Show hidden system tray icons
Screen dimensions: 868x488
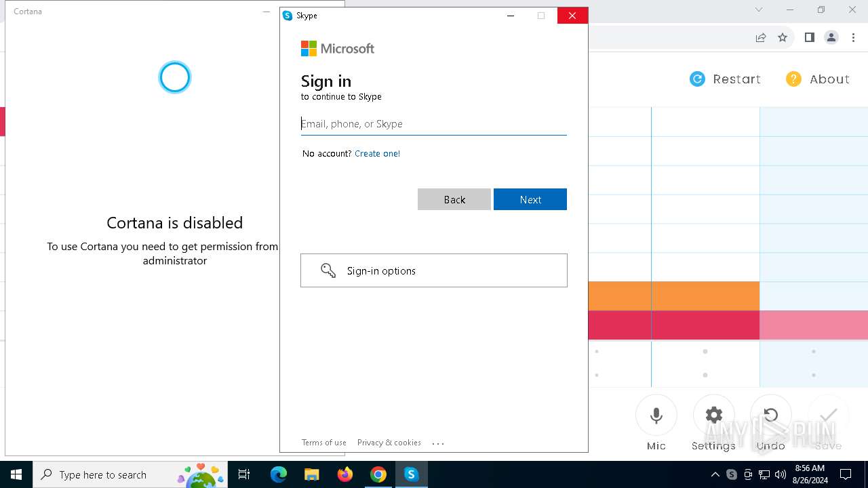pyautogui.click(x=715, y=474)
